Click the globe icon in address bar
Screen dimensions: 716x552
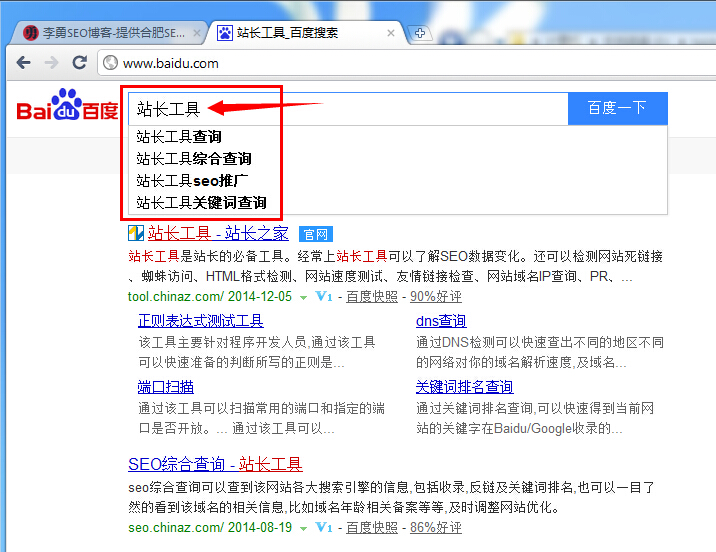[110, 63]
